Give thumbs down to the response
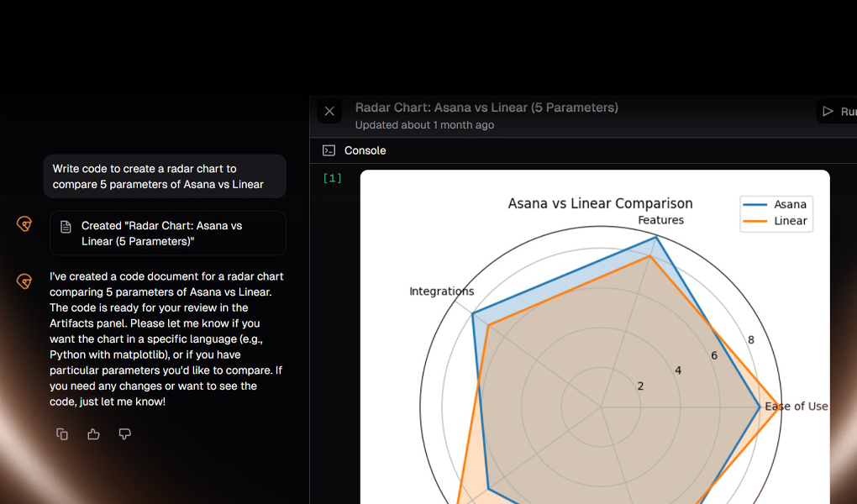 (125, 434)
